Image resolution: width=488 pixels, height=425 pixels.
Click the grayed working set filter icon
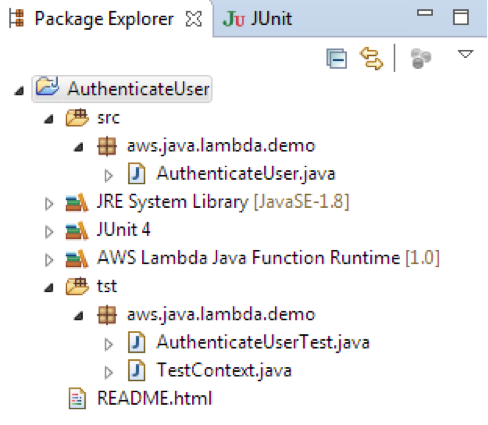click(420, 59)
